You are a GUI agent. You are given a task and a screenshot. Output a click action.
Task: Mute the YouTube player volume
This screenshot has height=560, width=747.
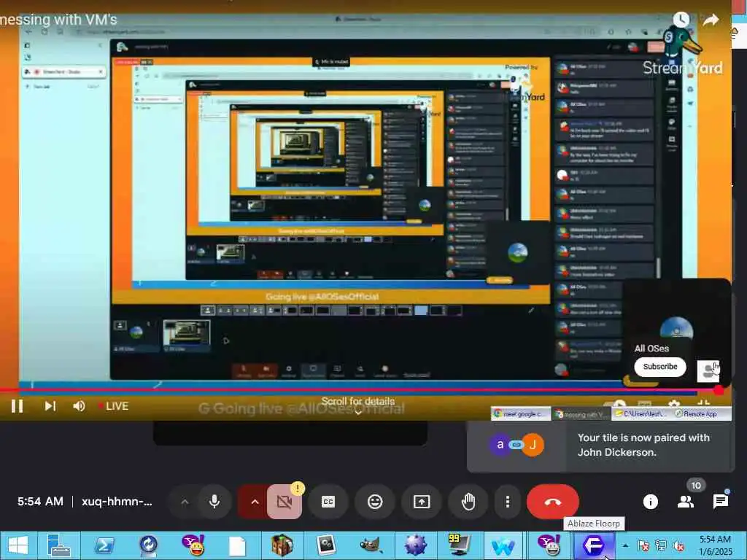click(x=79, y=406)
